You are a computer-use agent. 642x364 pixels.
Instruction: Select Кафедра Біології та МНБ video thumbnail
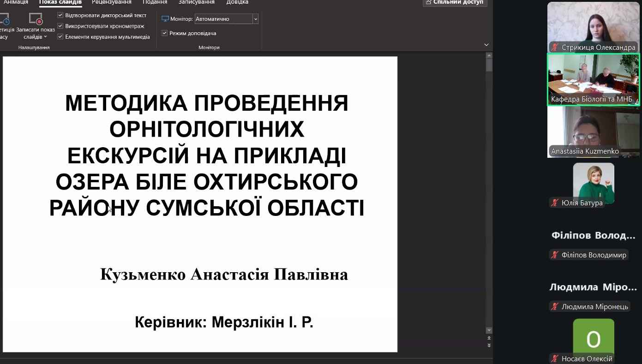pyautogui.click(x=594, y=79)
